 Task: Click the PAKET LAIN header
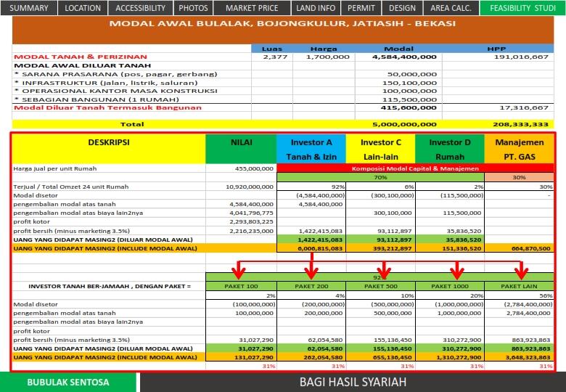coord(519,286)
